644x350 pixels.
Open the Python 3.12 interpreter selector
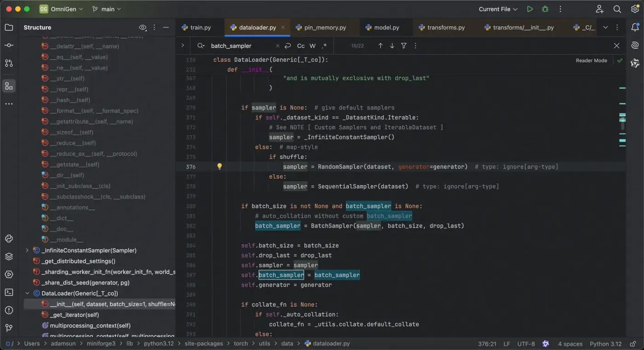[605, 344]
